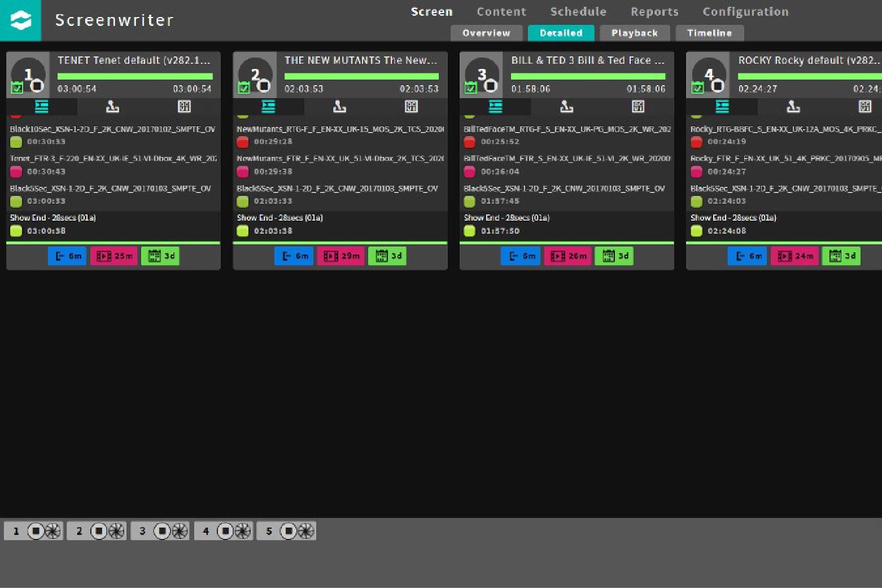Select the Show End entry in New Mutants playlist
Image resolution: width=882 pixels, height=588 pixels.
pos(280,218)
